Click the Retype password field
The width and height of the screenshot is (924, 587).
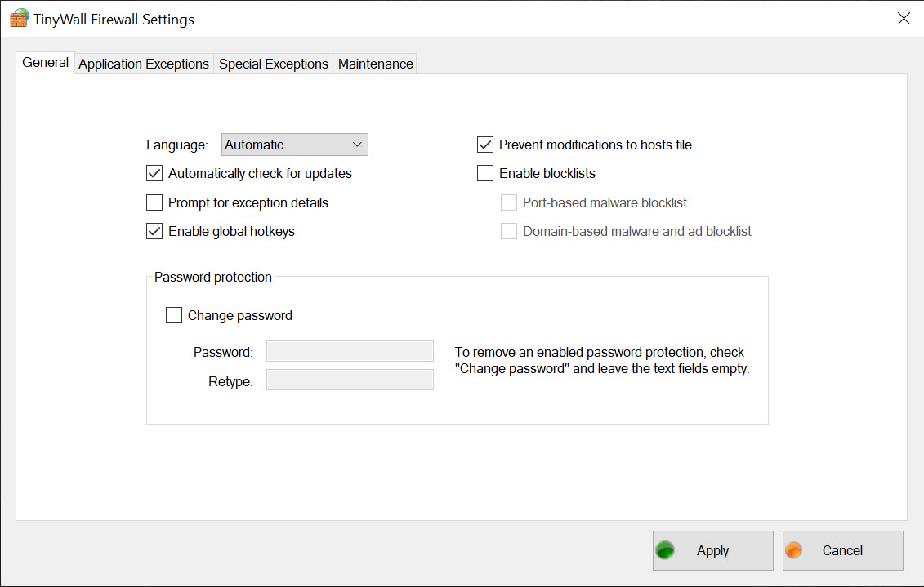(350, 379)
